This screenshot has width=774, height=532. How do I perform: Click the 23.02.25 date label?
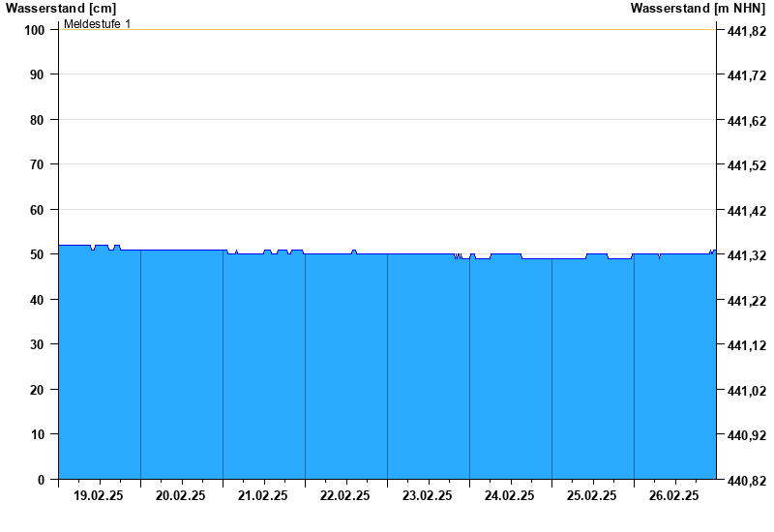(x=428, y=496)
